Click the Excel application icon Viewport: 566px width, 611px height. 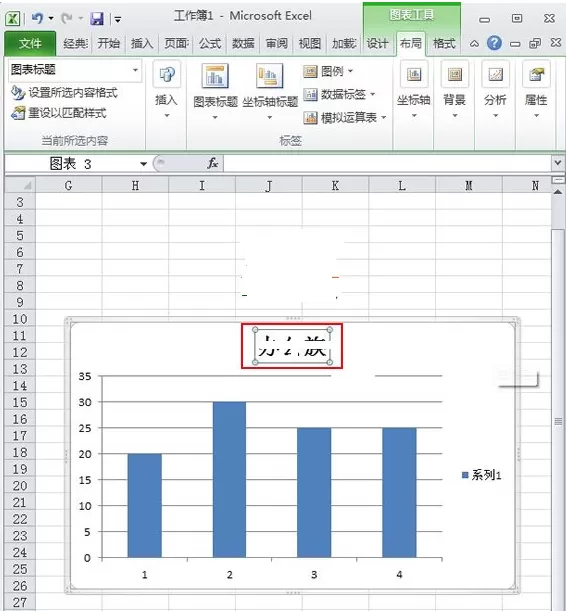(x=12, y=18)
